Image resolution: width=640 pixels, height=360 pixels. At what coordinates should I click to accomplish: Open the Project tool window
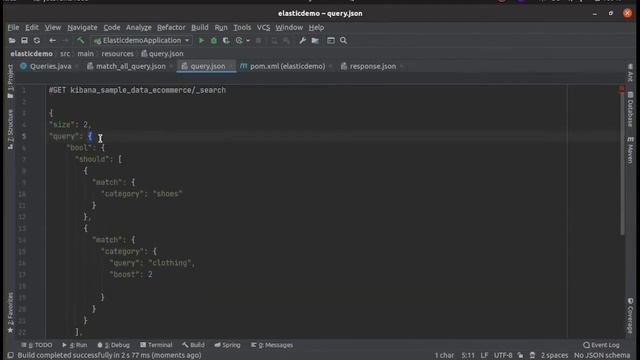[10, 82]
